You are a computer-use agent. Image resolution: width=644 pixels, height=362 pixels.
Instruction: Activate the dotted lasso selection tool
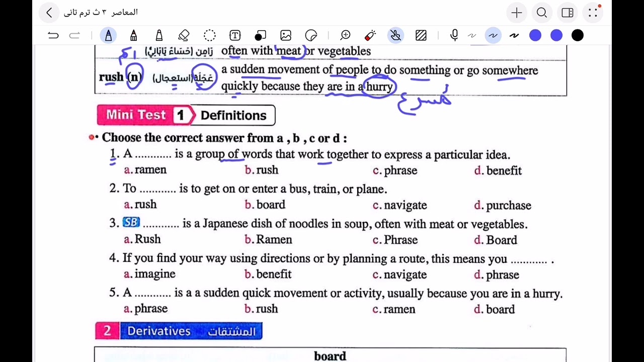click(210, 35)
